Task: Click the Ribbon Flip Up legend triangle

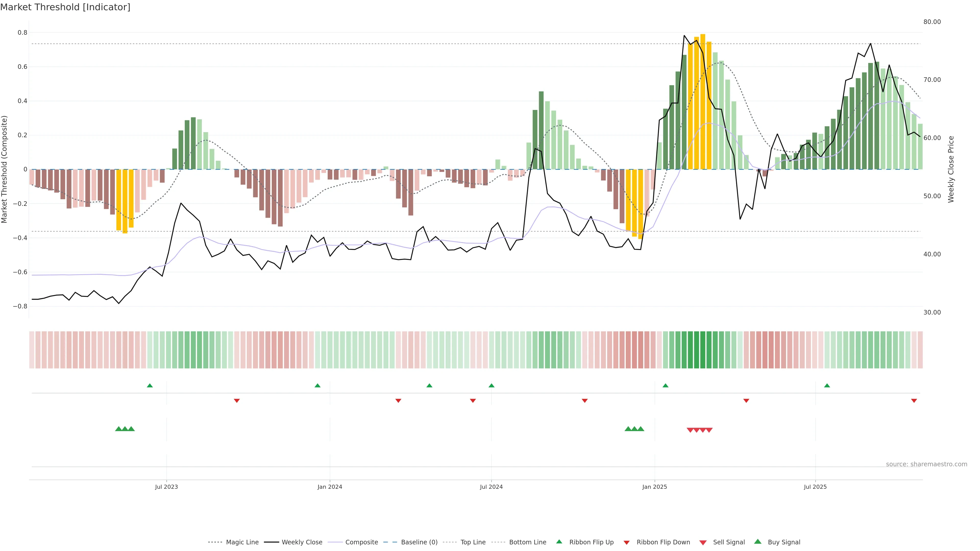Action: click(x=559, y=542)
